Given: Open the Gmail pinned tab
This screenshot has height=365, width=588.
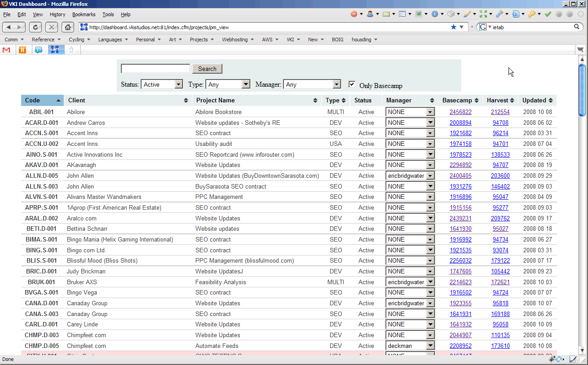Looking at the screenshot, I should click(x=6, y=50).
